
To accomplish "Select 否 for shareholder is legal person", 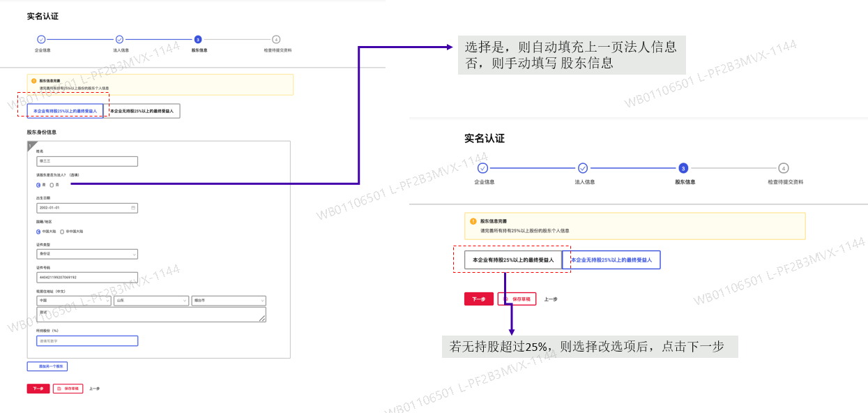I will (52, 185).
